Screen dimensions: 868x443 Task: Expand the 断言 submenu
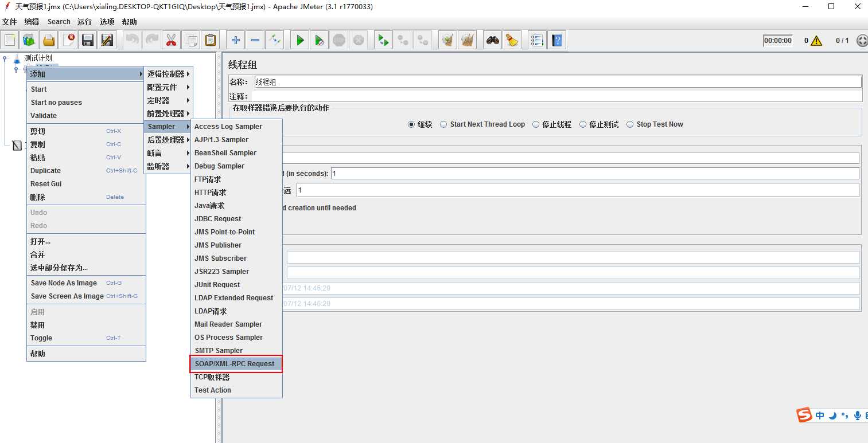(x=168, y=153)
